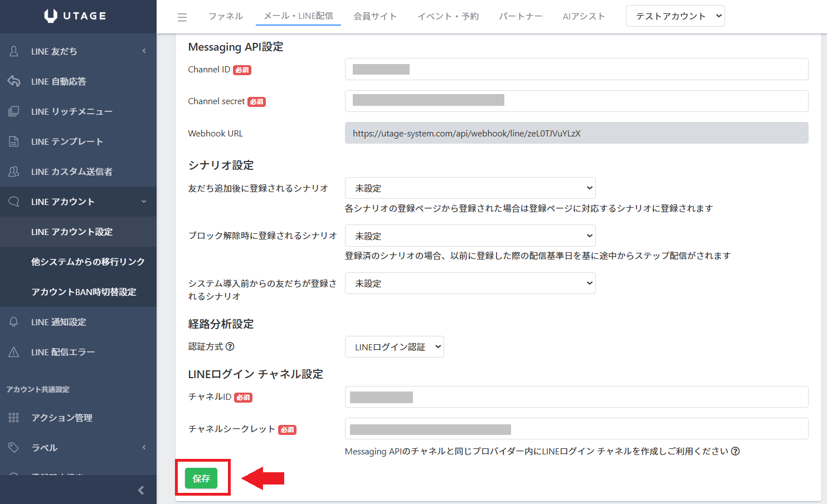827x504 pixels.
Task: Open 友だち追加後に登録されるシナリオ dropdown
Action: click(470, 188)
